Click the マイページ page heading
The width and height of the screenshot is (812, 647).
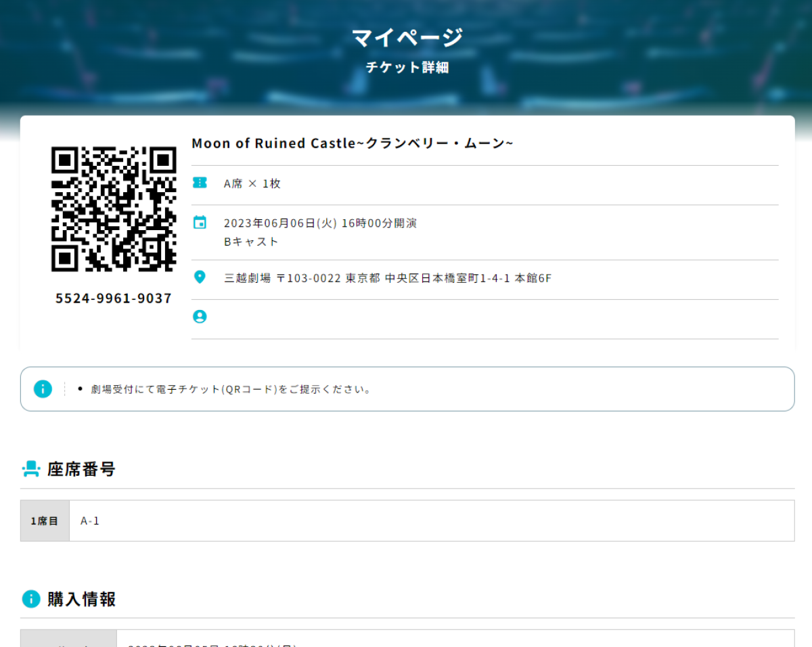tap(407, 38)
